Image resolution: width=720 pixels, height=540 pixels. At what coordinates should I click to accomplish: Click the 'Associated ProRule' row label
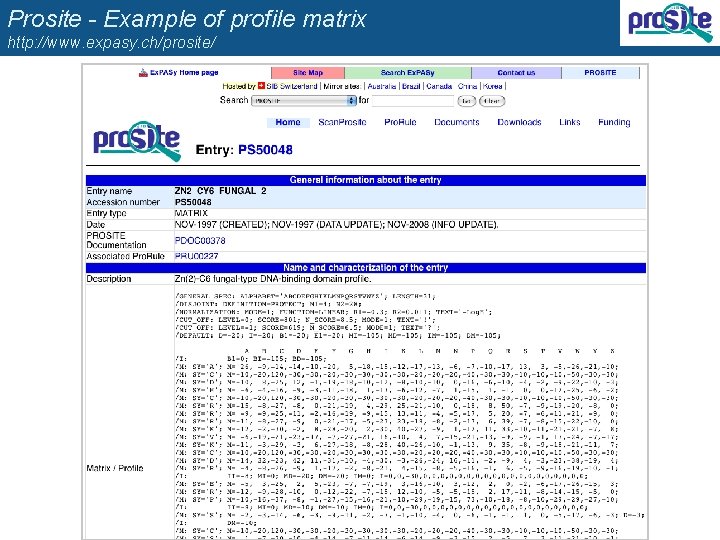126,256
